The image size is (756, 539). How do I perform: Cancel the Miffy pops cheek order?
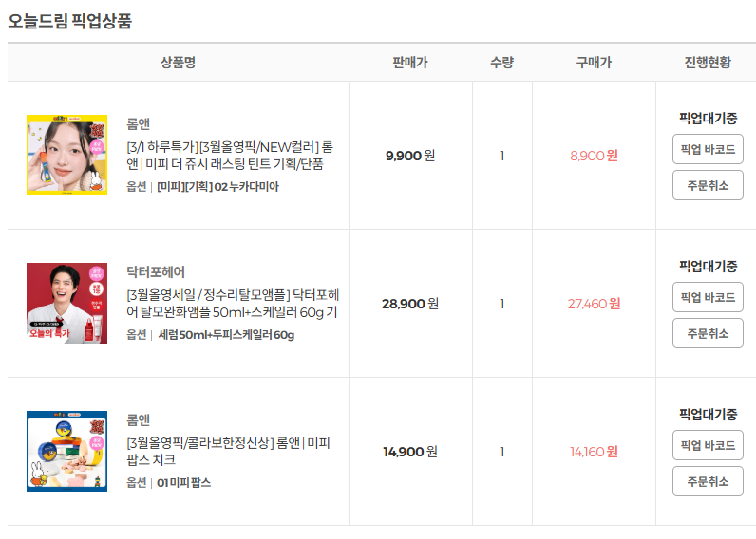click(708, 481)
